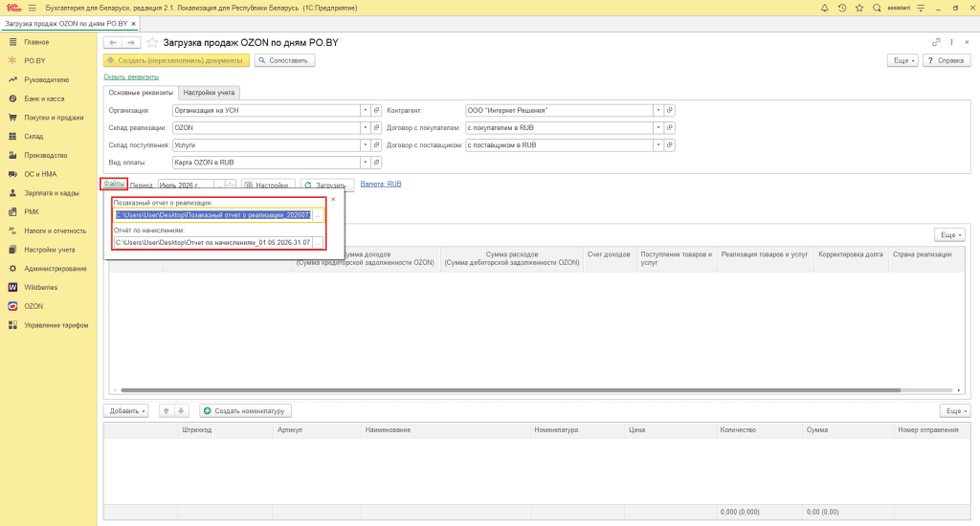980x526 pixels.
Task: Expand the Вид оплаты dropdown
Action: 365,163
